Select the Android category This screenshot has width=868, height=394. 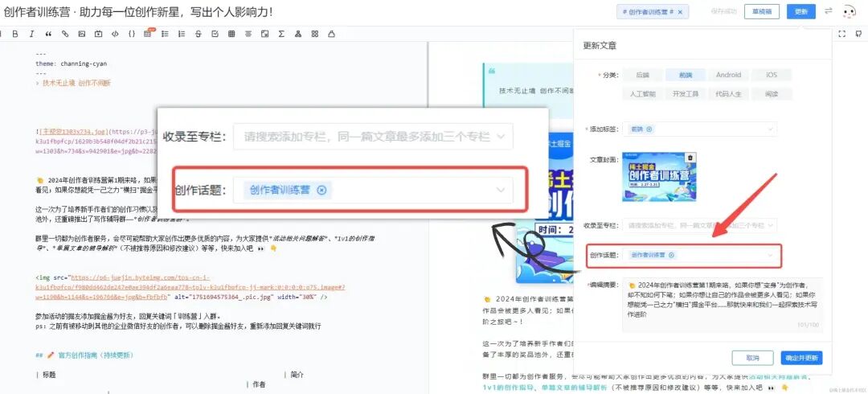[x=728, y=75]
